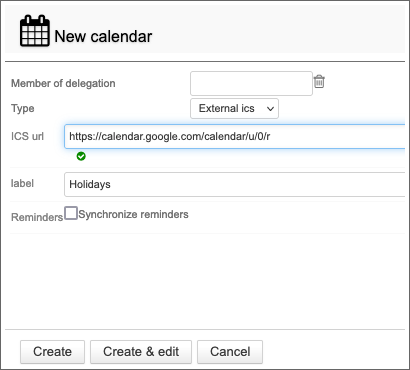The height and width of the screenshot is (370, 410).
Task: Click the green checkmark under ICS url
Action: (x=81, y=156)
